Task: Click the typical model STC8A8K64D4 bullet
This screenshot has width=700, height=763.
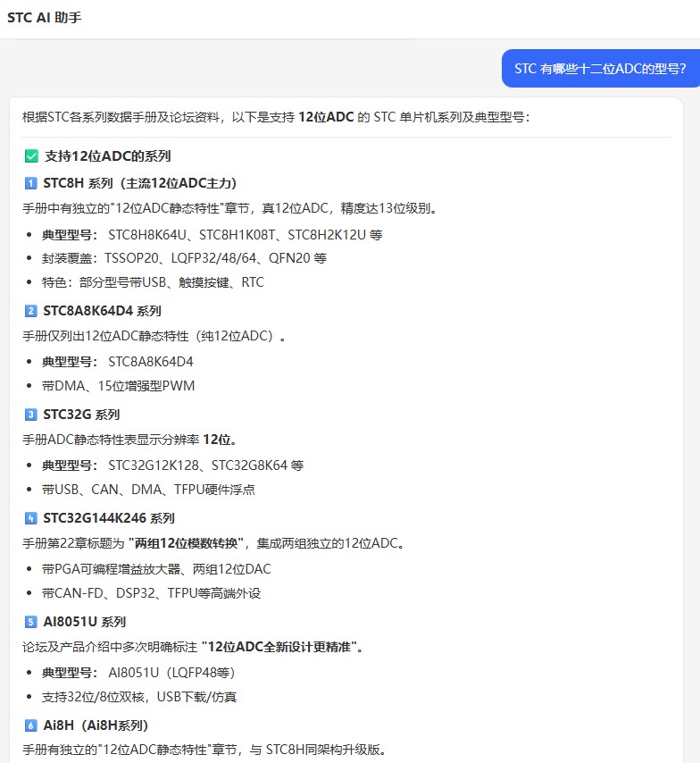Action: coord(117,362)
